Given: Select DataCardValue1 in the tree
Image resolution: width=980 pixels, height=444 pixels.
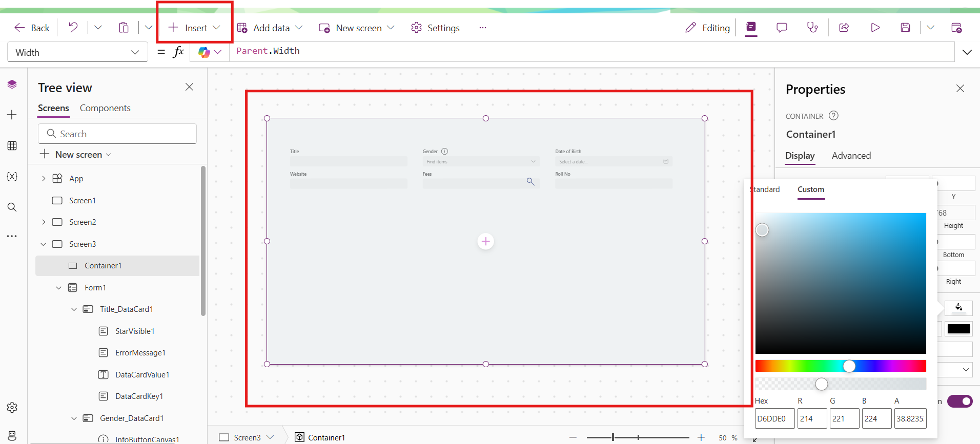Looking at the screenshot, I should pyautogui.click(x=142, y=375).
